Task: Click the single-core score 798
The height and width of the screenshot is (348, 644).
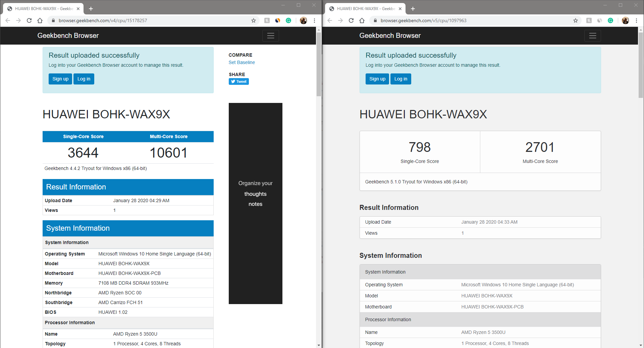Action: [420, 147]
